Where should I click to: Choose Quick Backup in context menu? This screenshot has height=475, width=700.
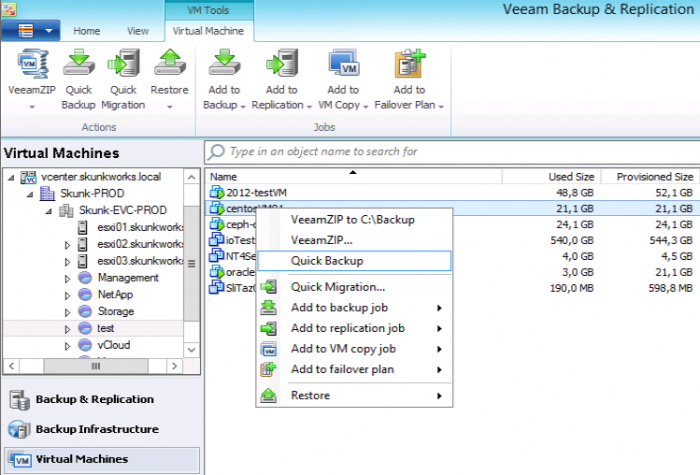pyautogui.click(x=354, y=261)
